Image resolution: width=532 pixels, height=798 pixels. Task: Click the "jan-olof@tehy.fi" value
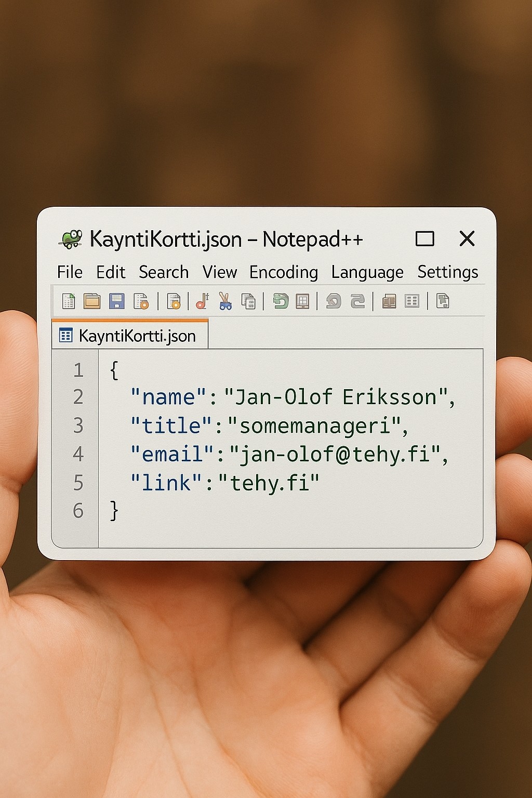click(335, 455)
